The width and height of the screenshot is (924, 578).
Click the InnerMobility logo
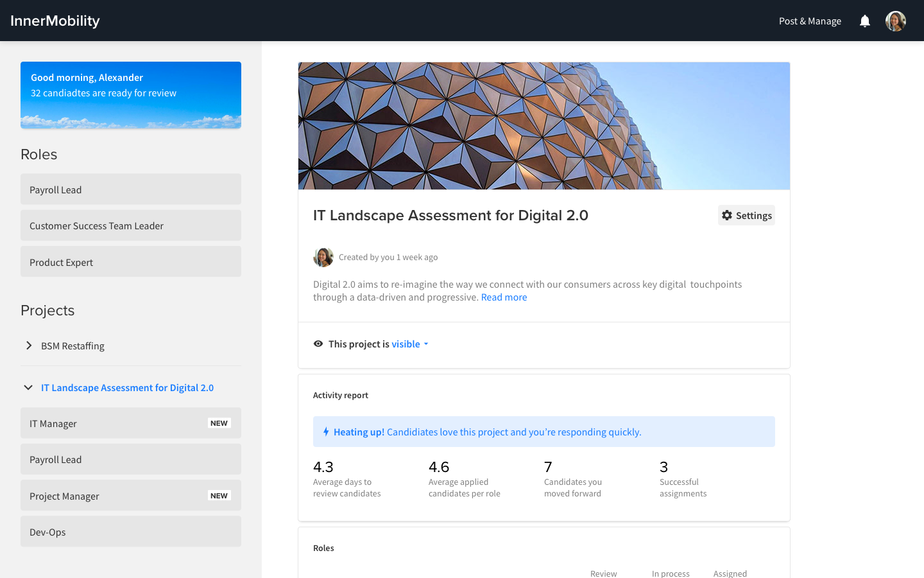click(x=55, y=21)
